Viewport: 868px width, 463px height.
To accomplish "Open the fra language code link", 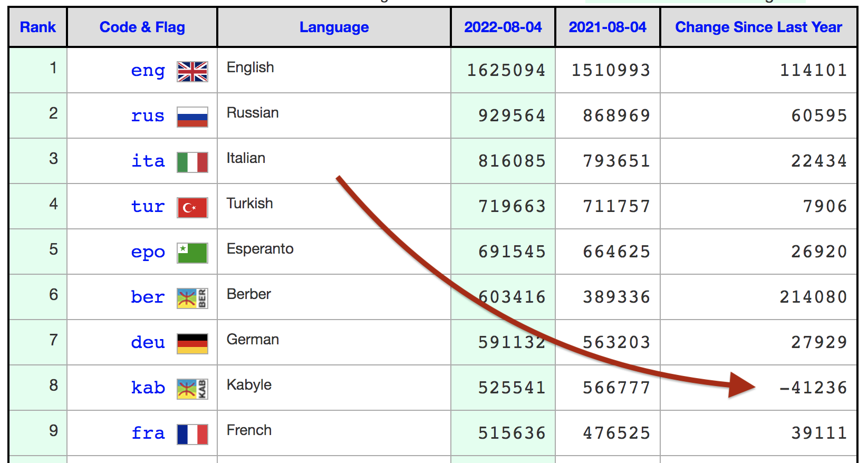I will point(148,433).
